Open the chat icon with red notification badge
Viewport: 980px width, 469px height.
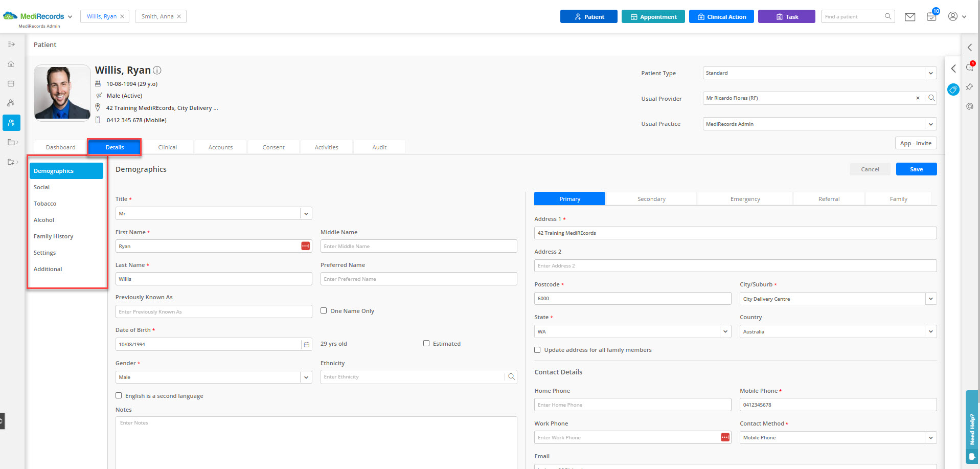tap(969, 67)
